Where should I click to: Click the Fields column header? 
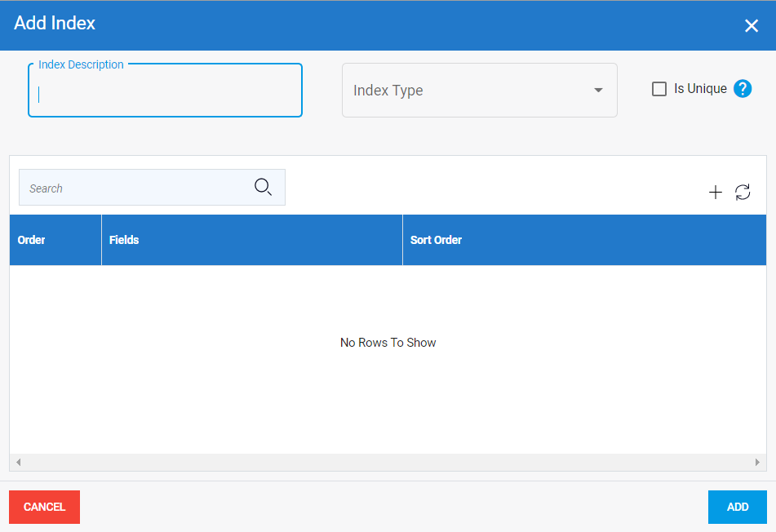124,240
